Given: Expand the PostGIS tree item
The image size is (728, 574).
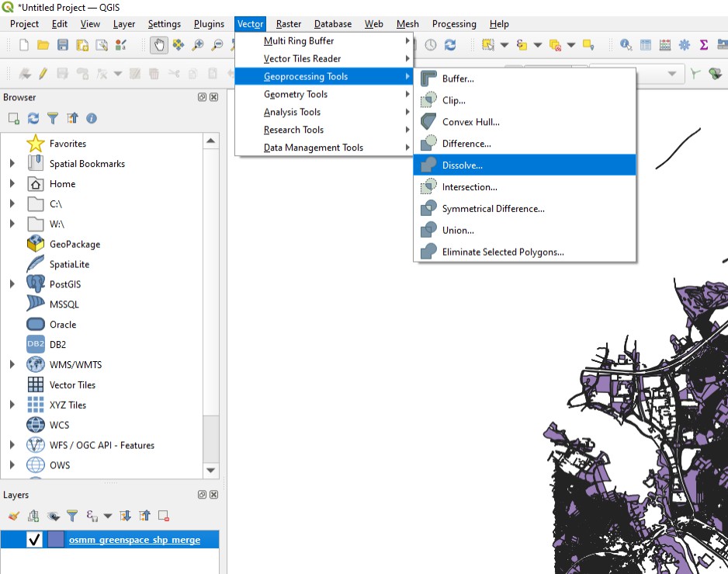Looking at the screenshot, I should pyautogui.click(x=13, y=284).
